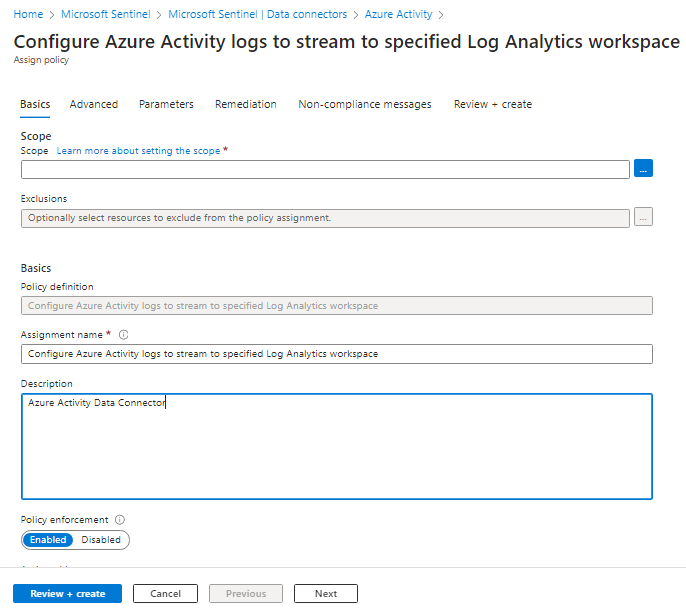Open the Non-compliance messages tab

pos(364,105)
